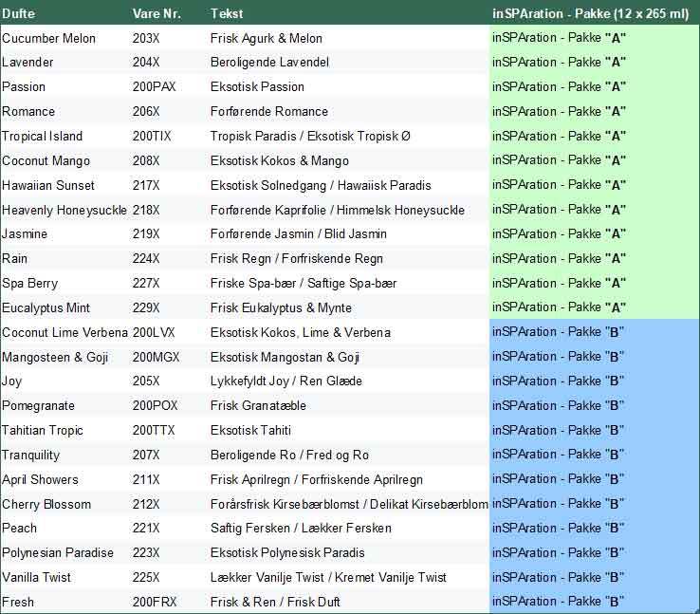Click item number 225X
The height and width of the screenshot is (614, 700).
point(146,577)
